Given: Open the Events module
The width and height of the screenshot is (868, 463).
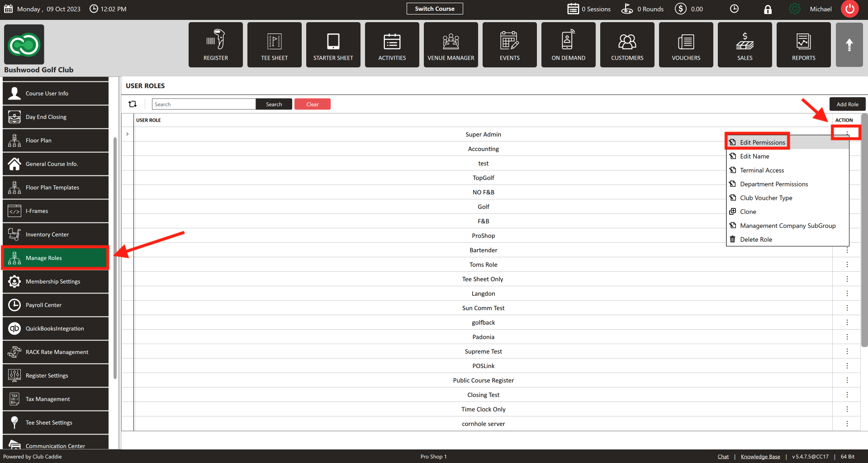Looking at the screenshot, I should coord(510,45).
